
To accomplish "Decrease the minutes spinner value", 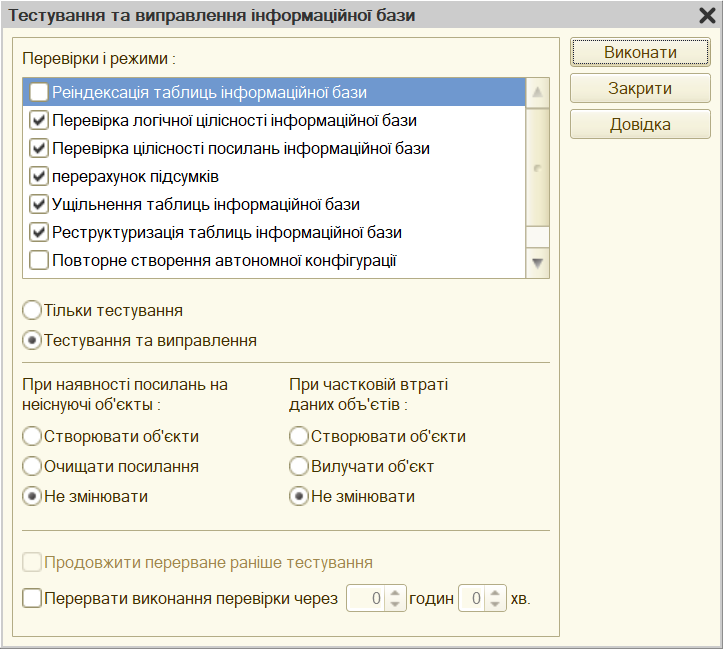I will click(495, 604).
